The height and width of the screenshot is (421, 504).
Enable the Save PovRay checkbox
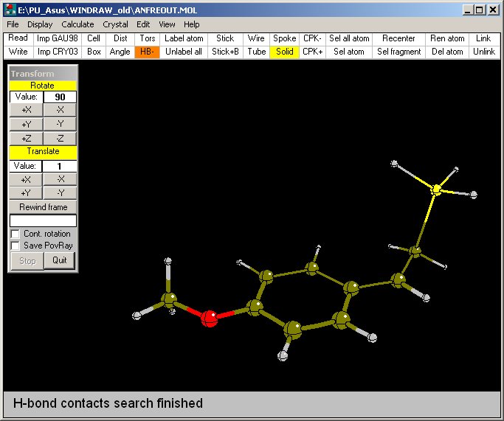[x=15, y=246]
